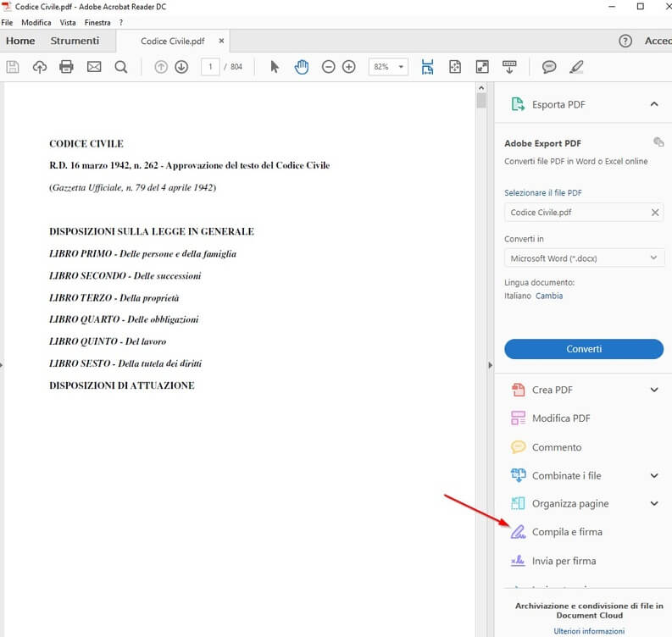The height and width of the screenshot is (637, 672).
Task: Expand the Crea PDF chevron
Action: click(654, 390)
